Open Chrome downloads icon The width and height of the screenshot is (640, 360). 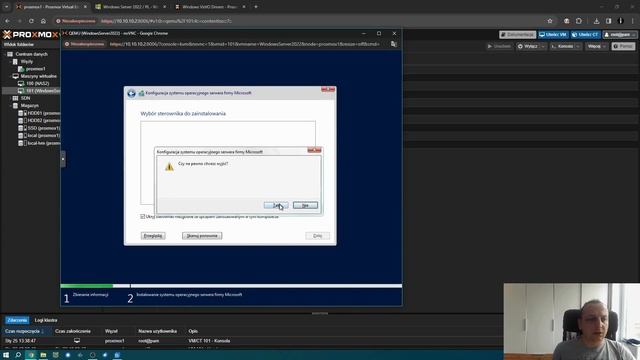(596, 21)
